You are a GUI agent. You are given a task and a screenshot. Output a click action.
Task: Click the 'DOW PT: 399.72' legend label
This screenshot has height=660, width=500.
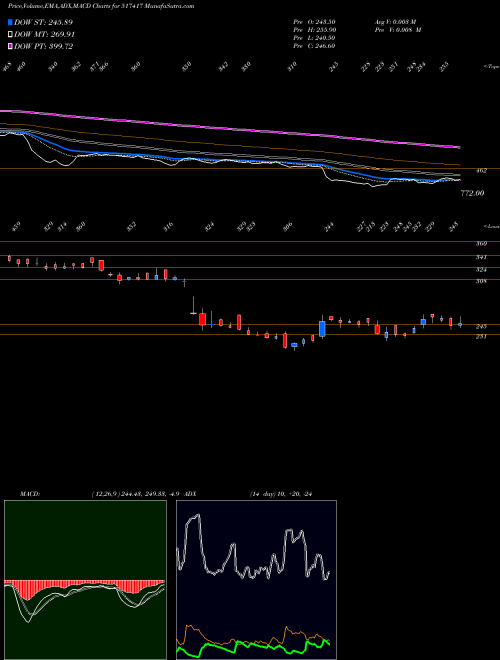(43, 46)
